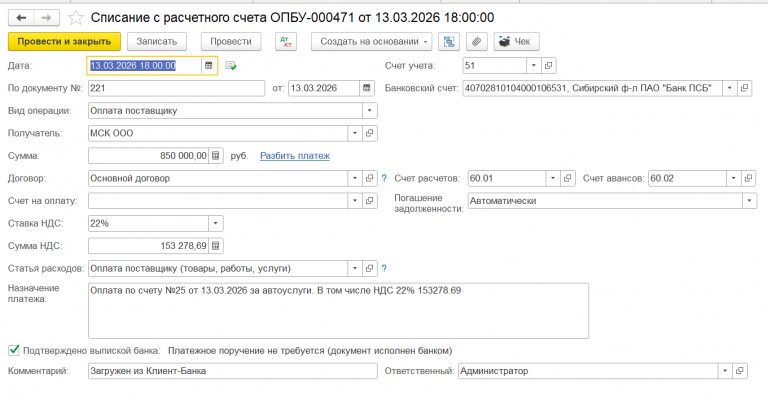Expand Счет учета dropdown list
The width and height of the screenshot is (768, 409).
pos(534,66)
